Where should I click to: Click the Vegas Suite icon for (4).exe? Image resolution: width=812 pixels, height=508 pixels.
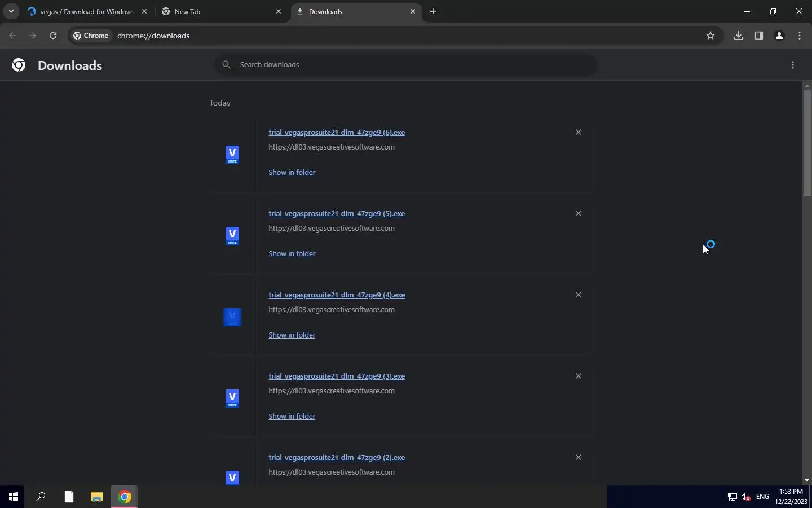pyautogui.click(x=232, y=317)
